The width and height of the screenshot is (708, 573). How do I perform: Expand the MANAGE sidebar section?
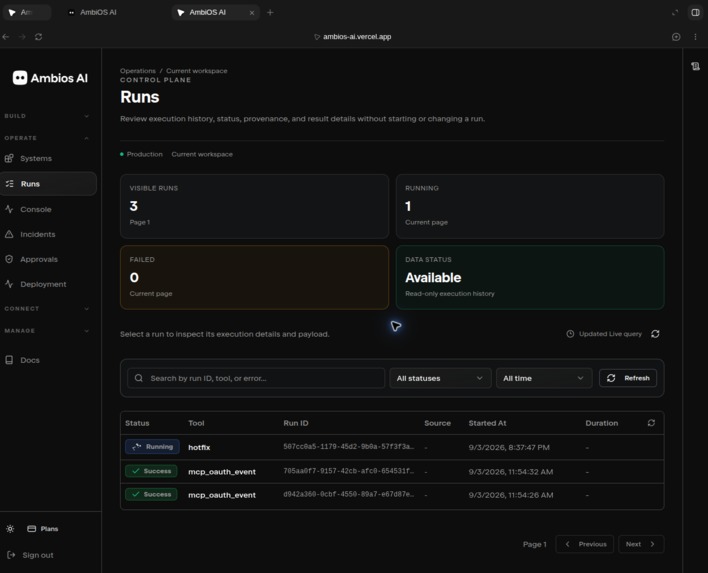[47, 331]
